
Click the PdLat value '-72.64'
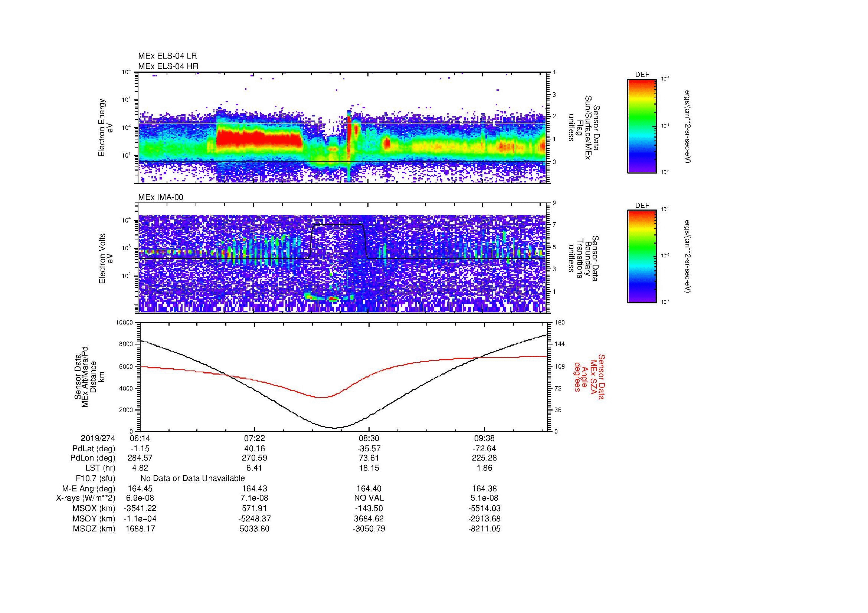pos(484,449)
